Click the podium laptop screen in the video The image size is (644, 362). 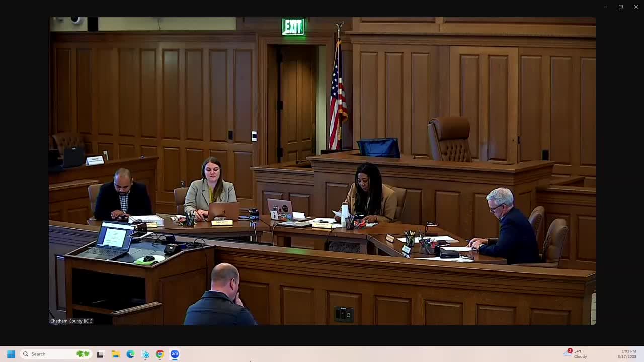114,237
